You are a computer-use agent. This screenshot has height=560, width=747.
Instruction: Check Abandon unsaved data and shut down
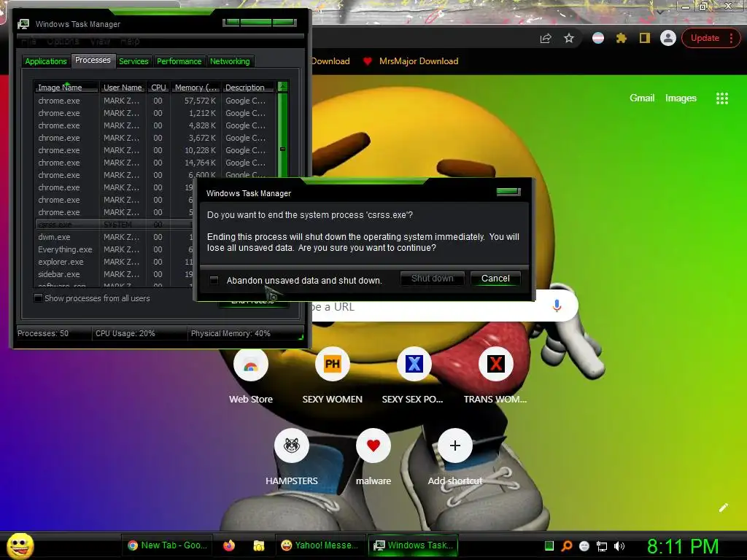(214, 280)
